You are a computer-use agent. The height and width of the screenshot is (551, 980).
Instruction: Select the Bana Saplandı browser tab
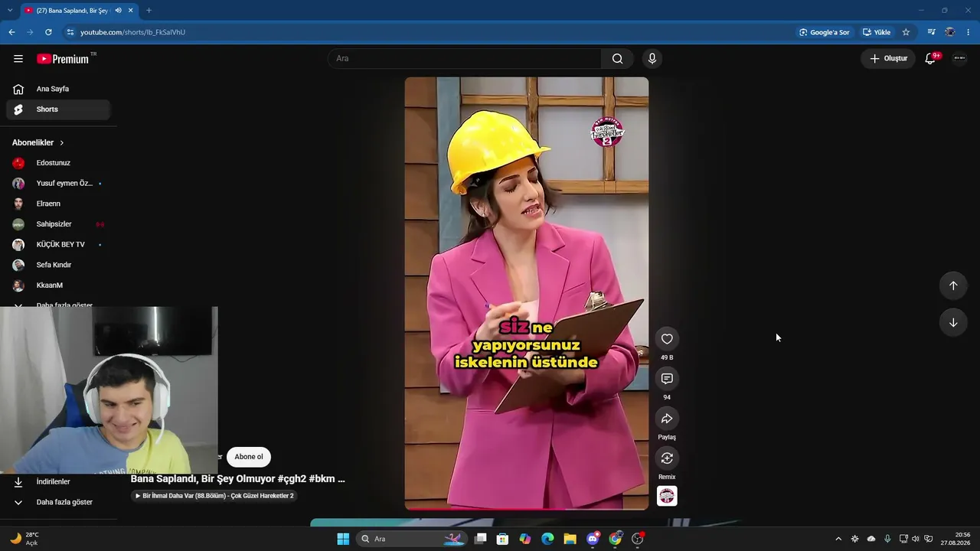pos(73,11)
